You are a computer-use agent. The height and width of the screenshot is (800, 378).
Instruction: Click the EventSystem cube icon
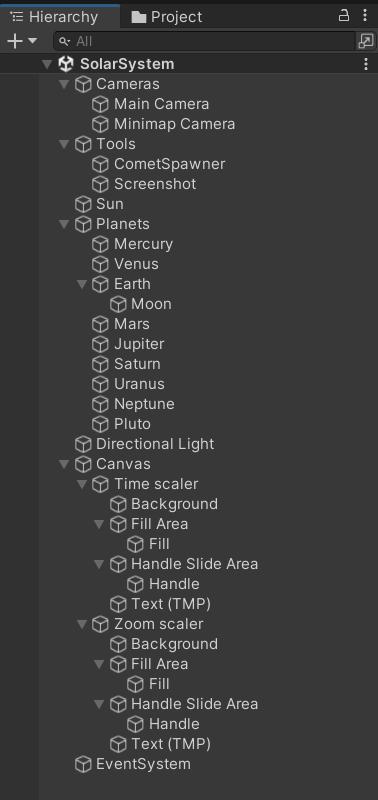tap(83, 764)
